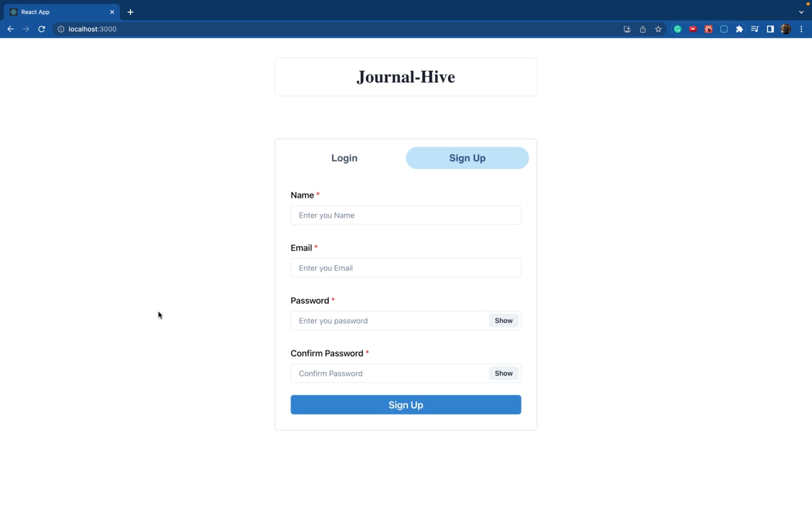The width and height of the screenshot is (812, 508).
Task: Click the Enter you Email field
Action: (405, 268)
